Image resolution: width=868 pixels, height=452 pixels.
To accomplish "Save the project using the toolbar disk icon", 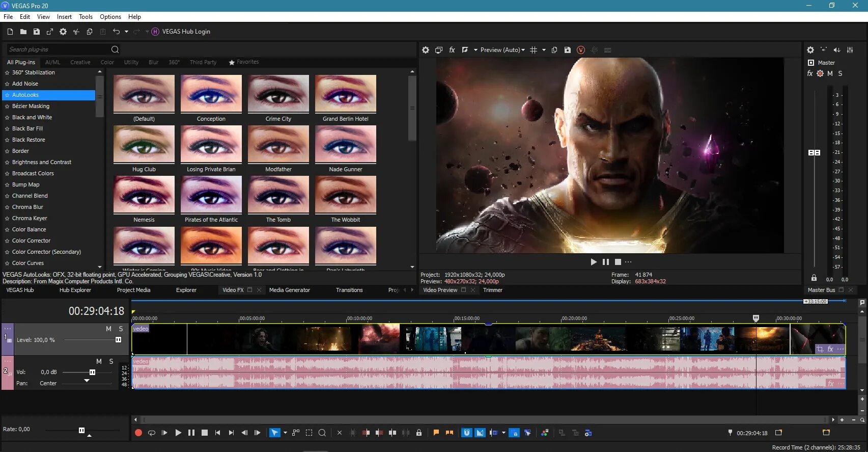I will tap(37, 32).
